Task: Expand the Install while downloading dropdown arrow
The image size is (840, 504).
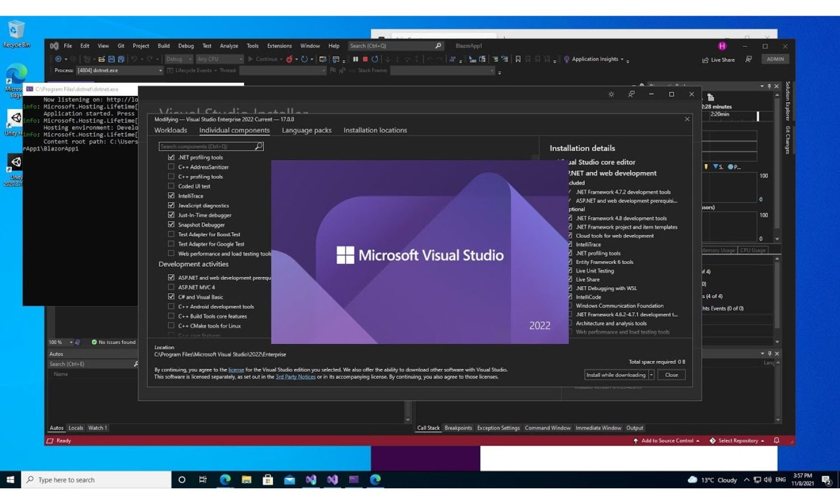Action: click(x=651, y=375)
